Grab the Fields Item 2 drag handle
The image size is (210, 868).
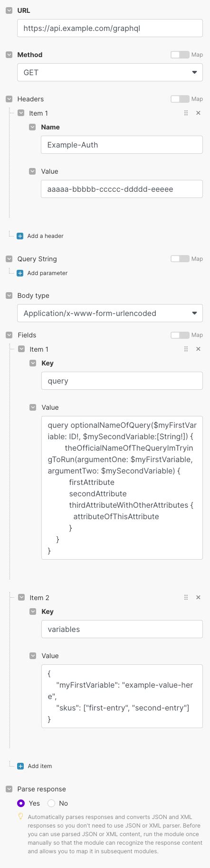pyautogui.click(x=186, y=598)
